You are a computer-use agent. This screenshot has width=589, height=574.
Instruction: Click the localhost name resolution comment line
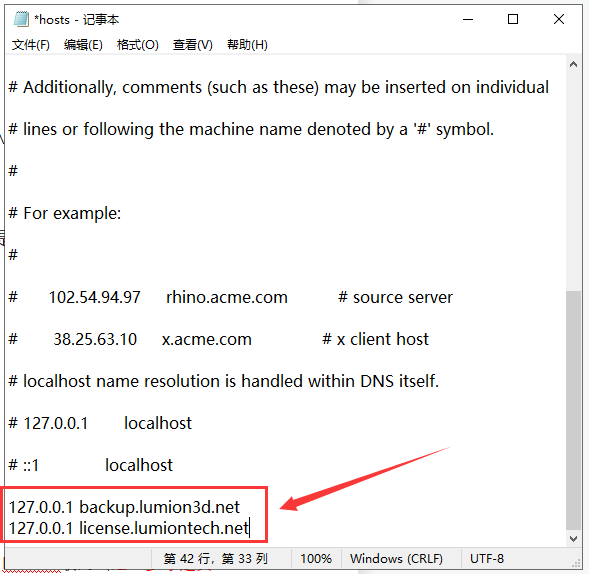coord(224,381)
